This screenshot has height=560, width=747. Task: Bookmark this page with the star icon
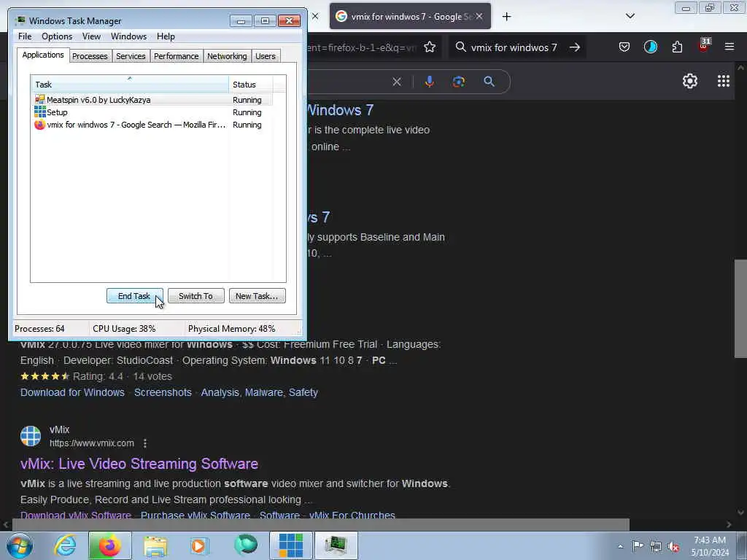click(x=430, y=47)
